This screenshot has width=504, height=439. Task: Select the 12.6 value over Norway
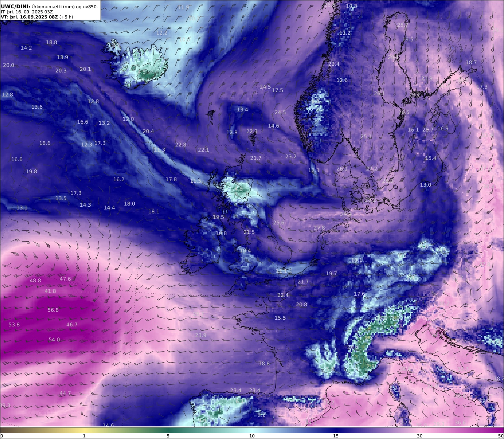click(x=342, y=80)
